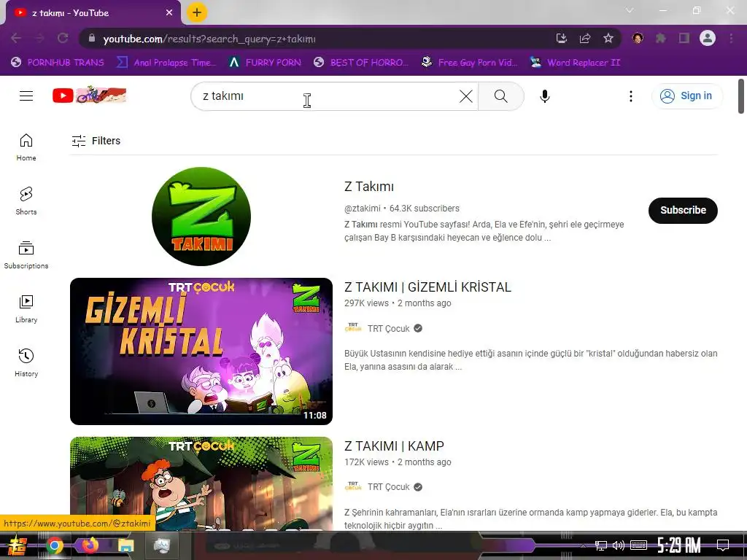This screenshot has width=747, height=560.
Task: Open the volume speaker tray icon
Action: pyautogui.click(x=619, y=545)
